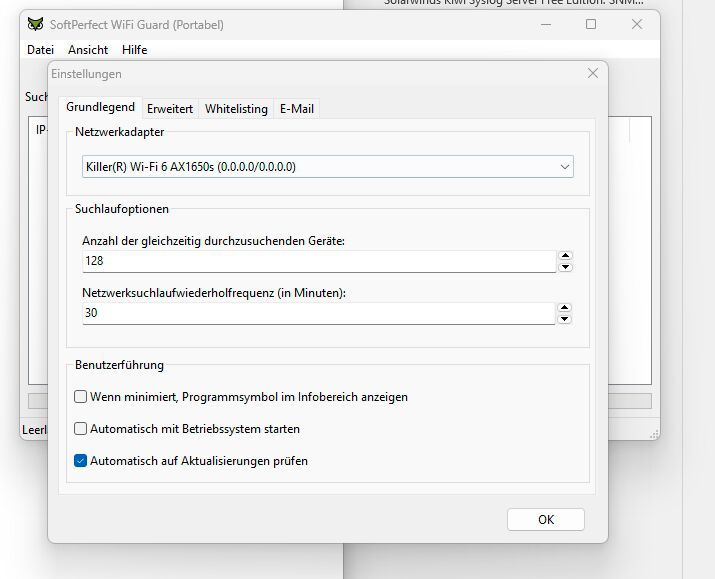Decrease number of simultaneously scanned devices
Image resolution: width=715 pixels, height=579 pixels.
tap(565, 267)
